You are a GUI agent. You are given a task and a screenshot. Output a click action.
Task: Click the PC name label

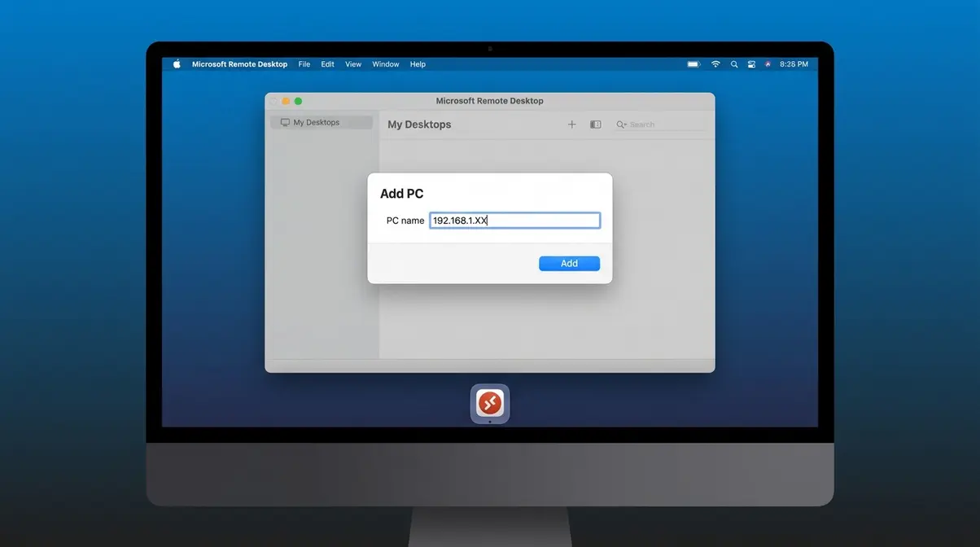[405, 221]
